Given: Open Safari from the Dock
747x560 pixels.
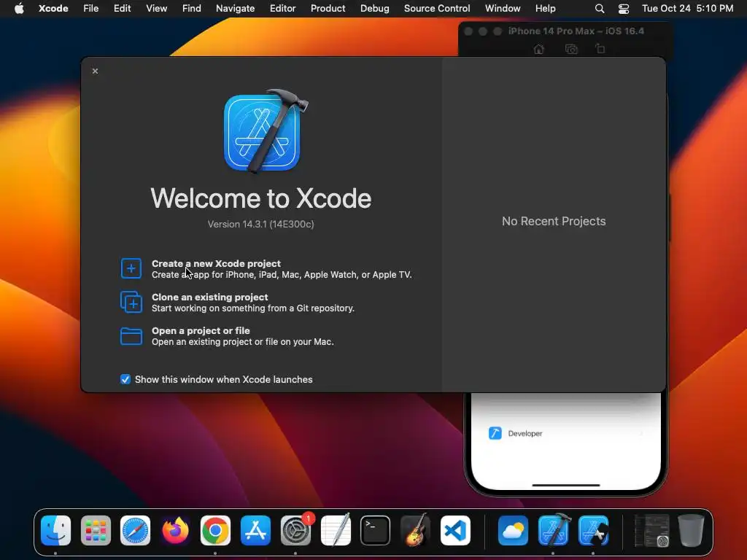Looking at the screenshot, I should [x=135, y=531].
